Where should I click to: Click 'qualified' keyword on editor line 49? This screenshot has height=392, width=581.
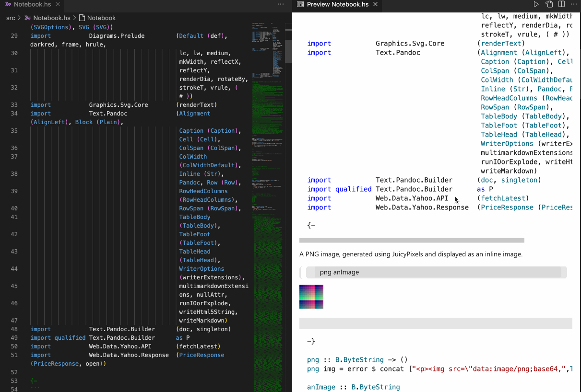pos(70,338)
